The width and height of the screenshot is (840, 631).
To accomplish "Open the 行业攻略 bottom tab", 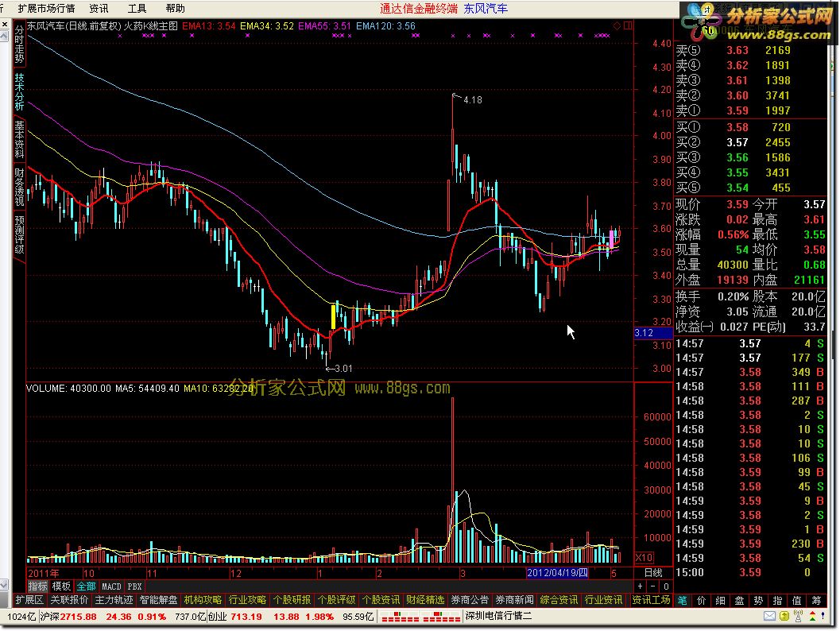I will point(247,600).
